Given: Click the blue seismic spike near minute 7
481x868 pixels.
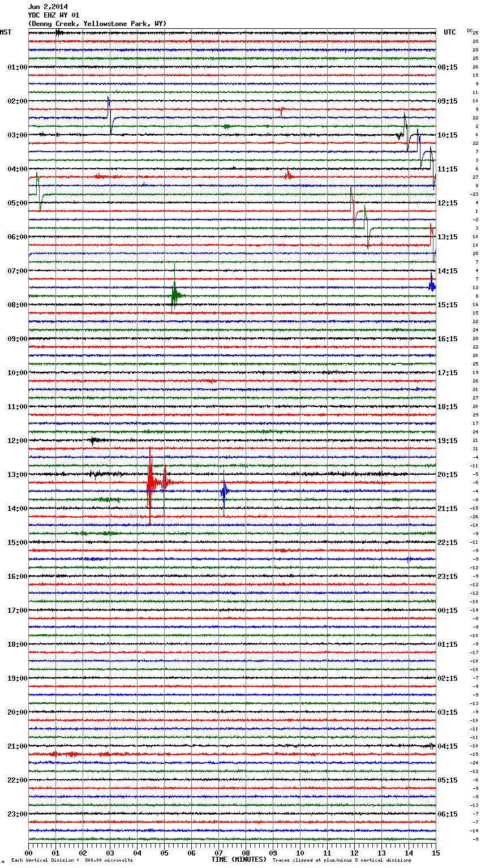Looking at the screenshot, I should [224, 491].
